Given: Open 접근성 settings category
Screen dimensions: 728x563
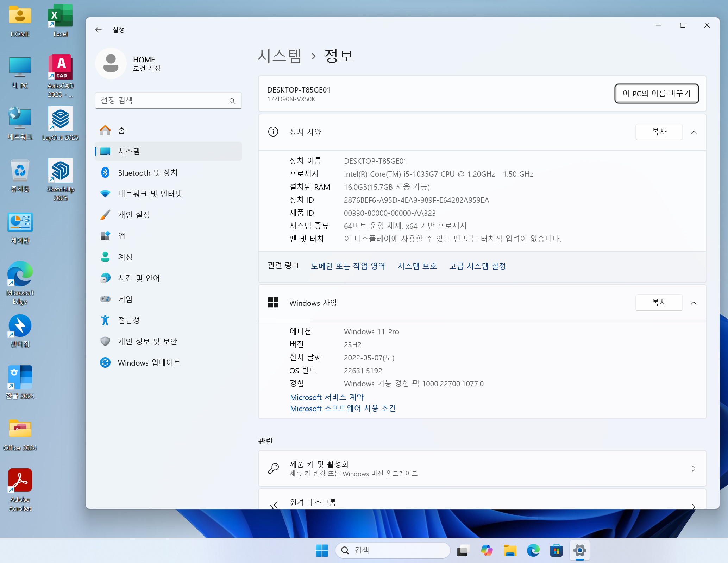Looking at the screenshot, I should click(168, 320).
